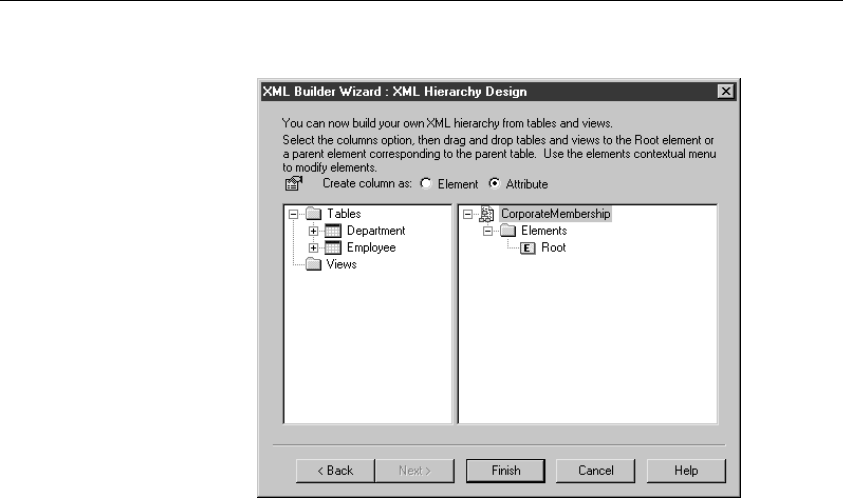Click the Employee table icon

[333, 247]
